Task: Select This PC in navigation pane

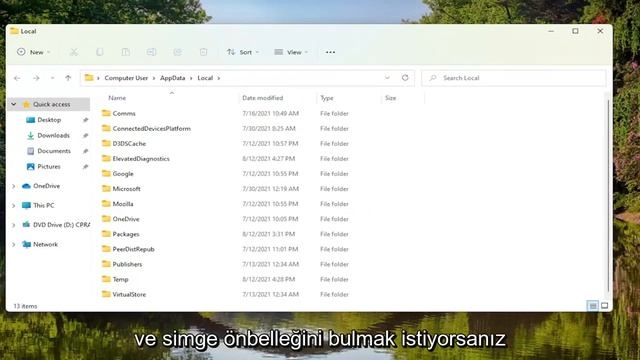Action: click(43, 205)
